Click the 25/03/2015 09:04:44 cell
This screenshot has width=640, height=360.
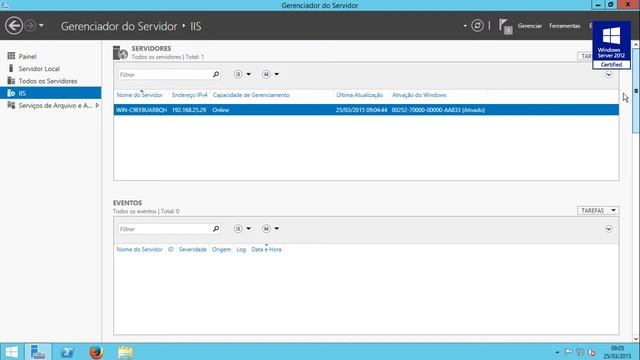[x=362, y=110]
